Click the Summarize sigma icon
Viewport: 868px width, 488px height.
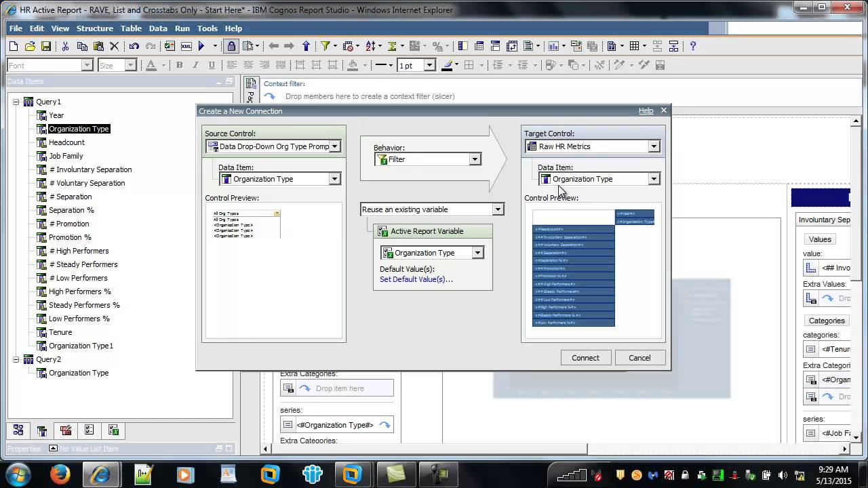coord(392,46)
